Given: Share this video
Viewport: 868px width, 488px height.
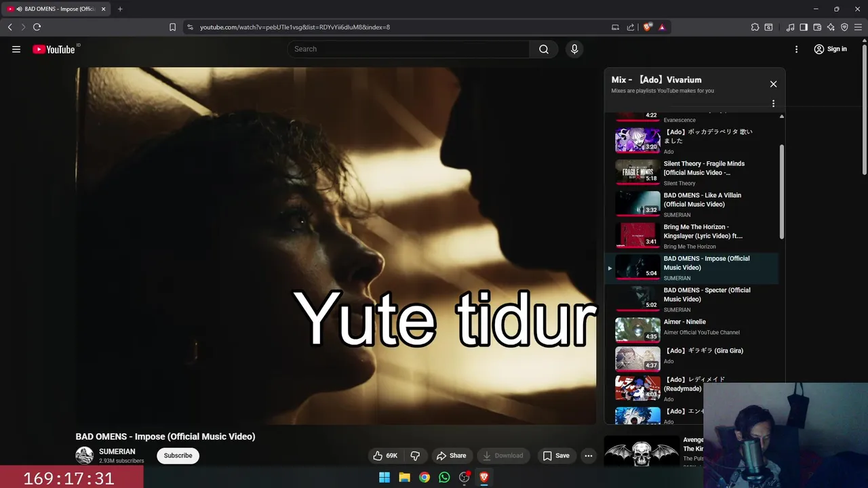Looking at the screenshot, I should click(452, 455).
